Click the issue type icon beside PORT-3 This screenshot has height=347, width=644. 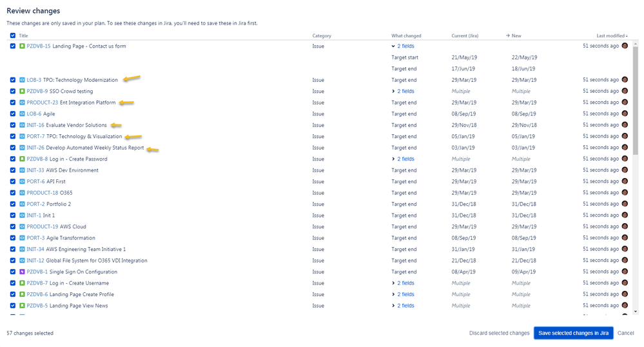22,238
